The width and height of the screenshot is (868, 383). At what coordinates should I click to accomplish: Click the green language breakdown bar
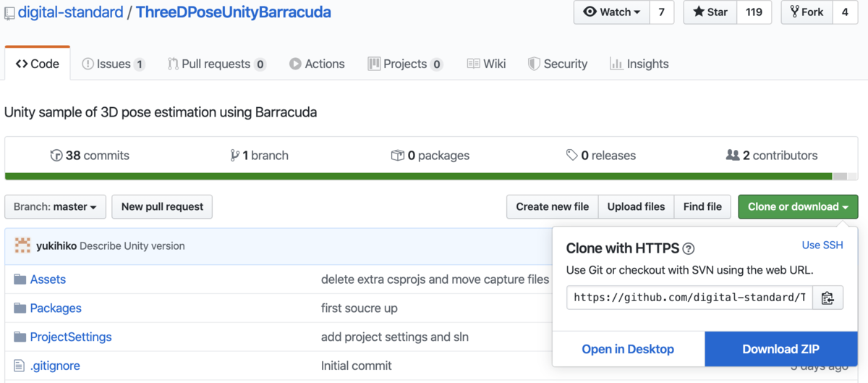(x=419, y=176)
